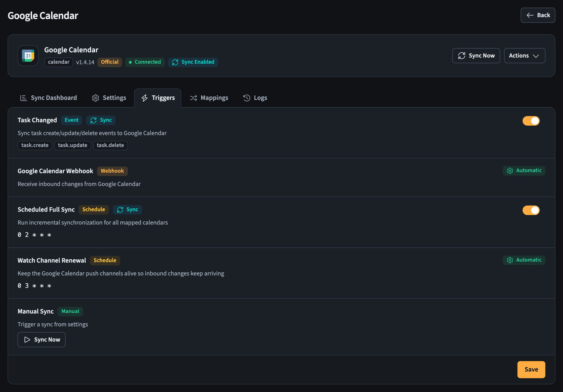This screenshot has width=563, height=392.
Task: Click Automatic badge for Watch Channel Renewal
Action: click(x=524, y=260)
